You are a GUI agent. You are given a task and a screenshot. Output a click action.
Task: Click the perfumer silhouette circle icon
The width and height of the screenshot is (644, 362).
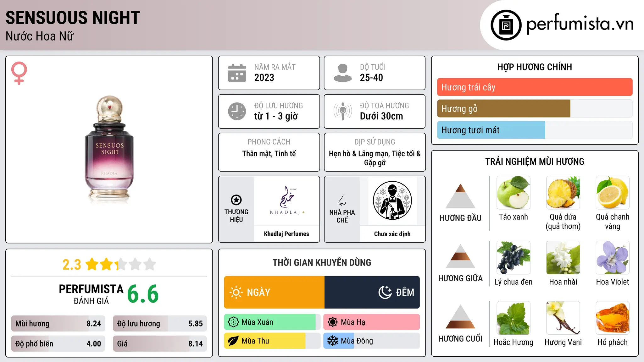(x=392, y=200)
